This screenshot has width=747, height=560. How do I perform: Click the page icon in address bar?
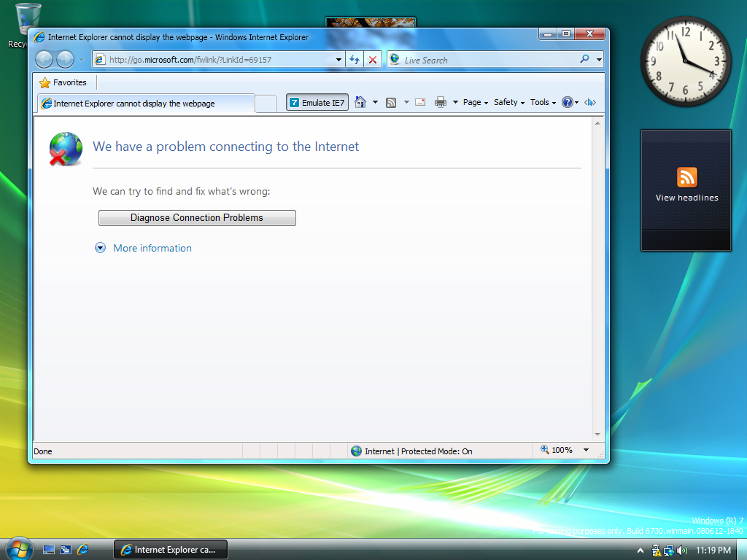(99, 60)
